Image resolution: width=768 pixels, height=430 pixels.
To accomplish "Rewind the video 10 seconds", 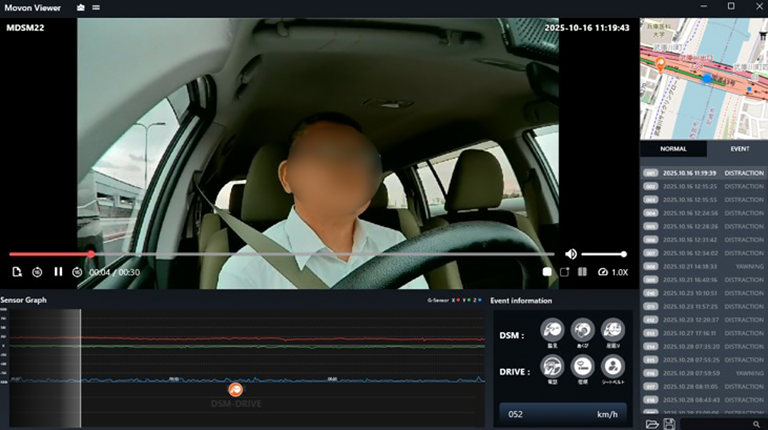I will [x=37, y=272].
